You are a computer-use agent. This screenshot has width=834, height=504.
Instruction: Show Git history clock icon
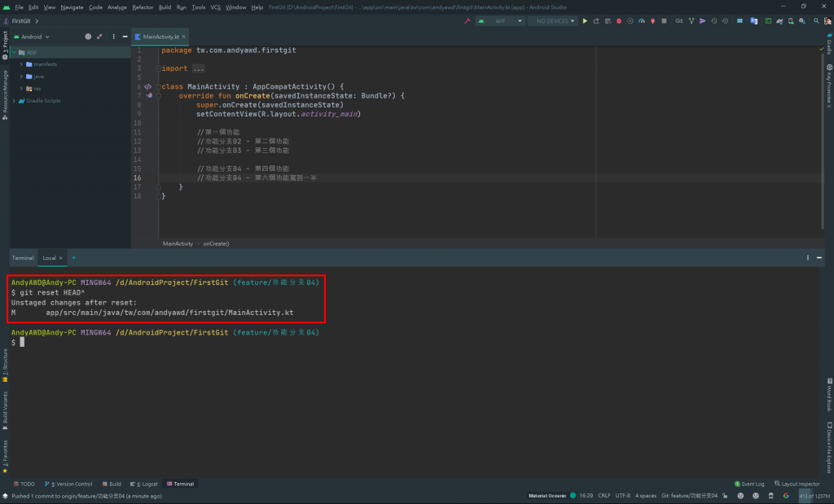[x=713, y=20]
